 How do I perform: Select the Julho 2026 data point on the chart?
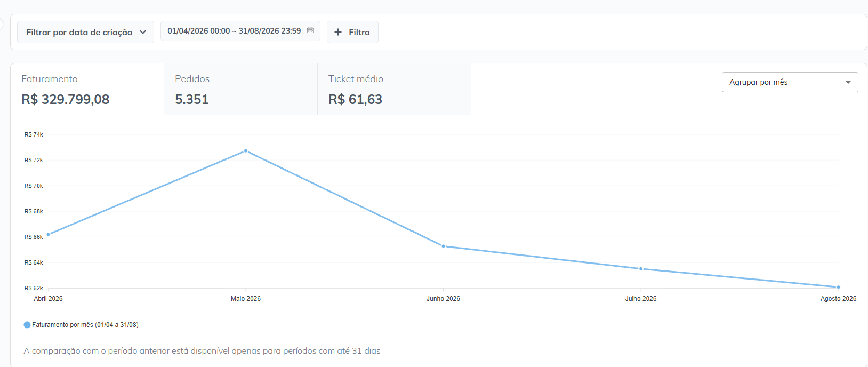coord(641,269)
